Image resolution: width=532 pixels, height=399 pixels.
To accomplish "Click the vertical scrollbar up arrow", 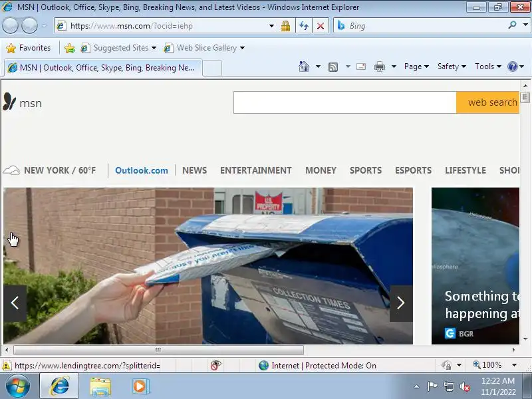I will coord(525,86).
